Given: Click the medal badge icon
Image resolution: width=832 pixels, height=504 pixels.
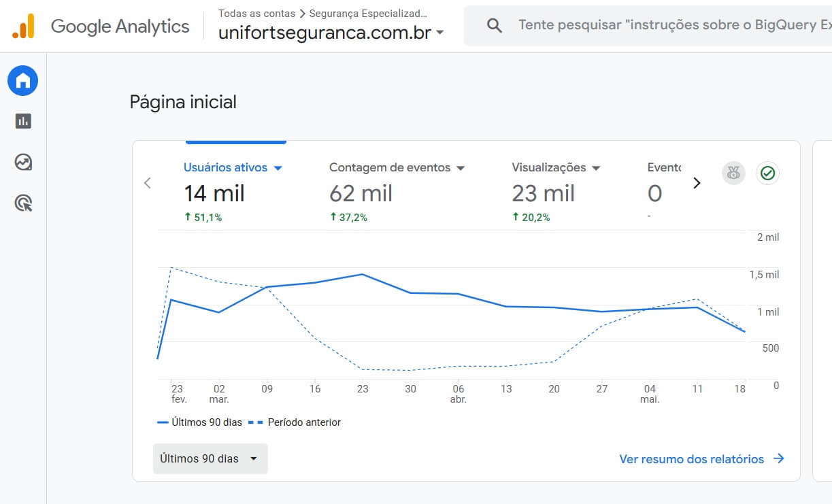Looking at the screenshot, I should pyautogui.click(x=733, y=173).
